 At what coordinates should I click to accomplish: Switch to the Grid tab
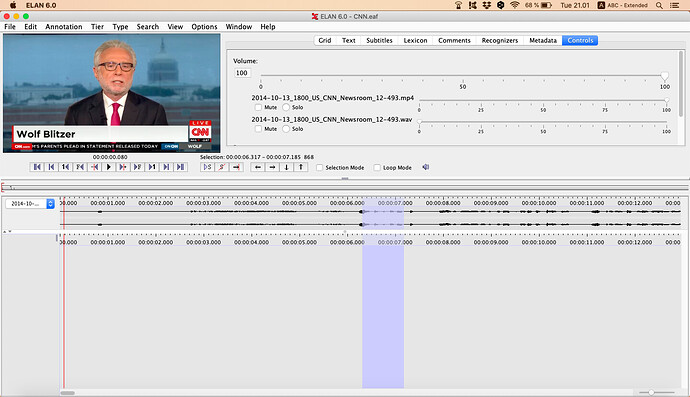click(x=325, y=40)
